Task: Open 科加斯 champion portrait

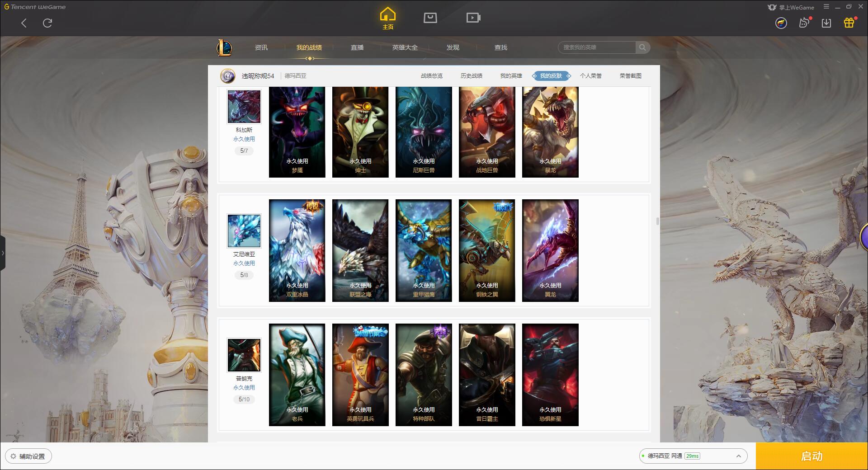Action: coord(244,107)
